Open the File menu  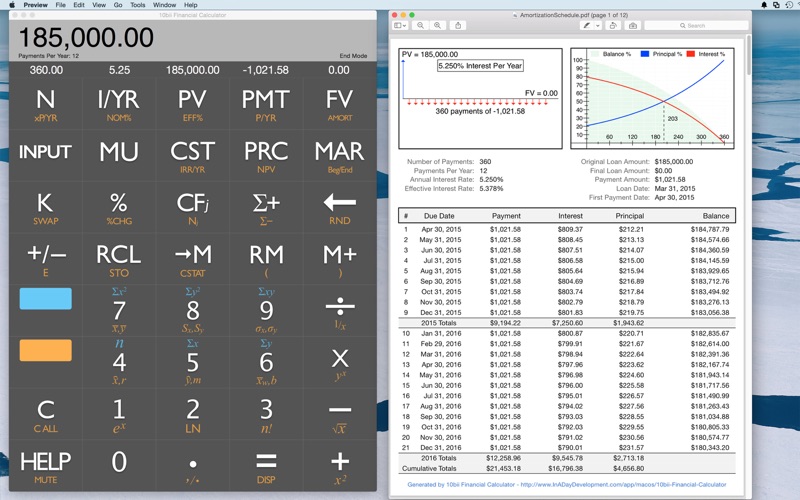point(61,5)
